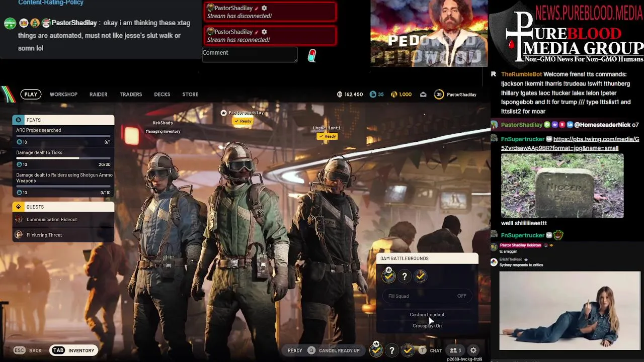Click the DAM BATTLEGROUNDS panel header
Viewport: 644px width, 362px height.
(x=427, y=258)
